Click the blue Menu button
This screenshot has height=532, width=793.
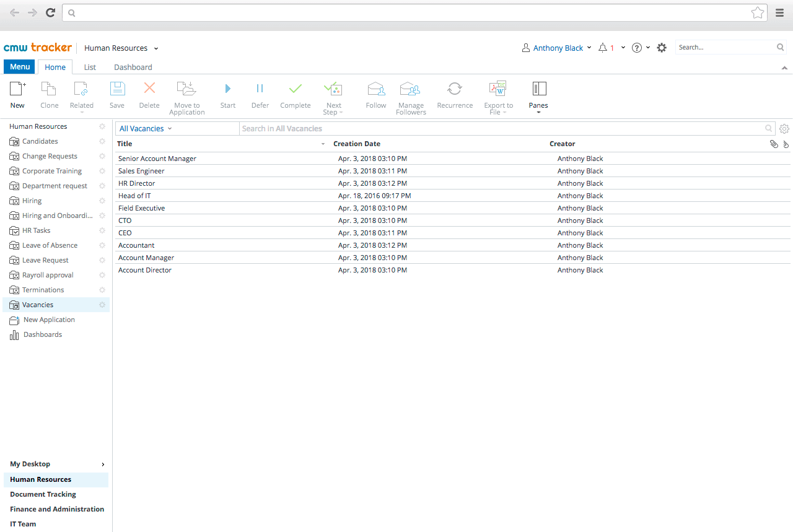[x=19, y=67]
